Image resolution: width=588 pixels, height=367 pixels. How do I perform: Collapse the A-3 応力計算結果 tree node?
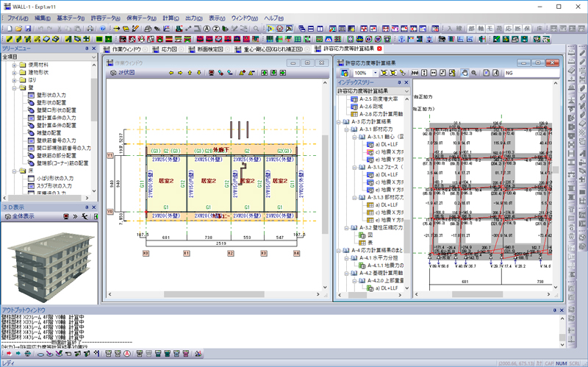[338, 122]
